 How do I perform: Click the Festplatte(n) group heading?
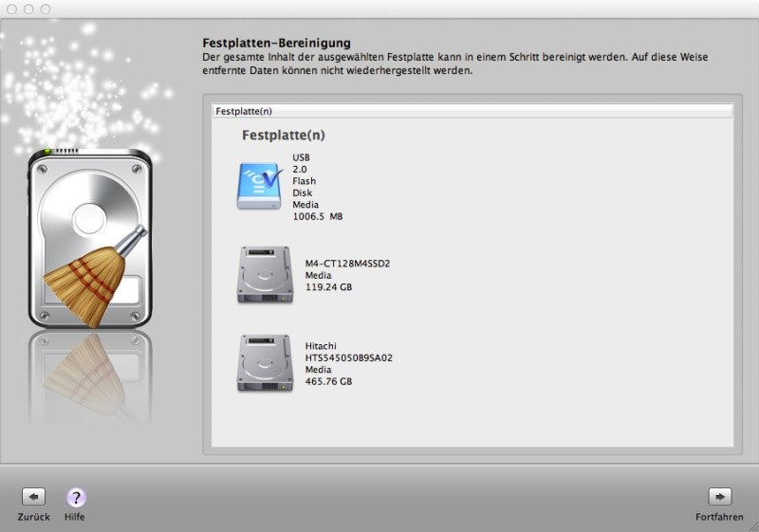point(283,135)
